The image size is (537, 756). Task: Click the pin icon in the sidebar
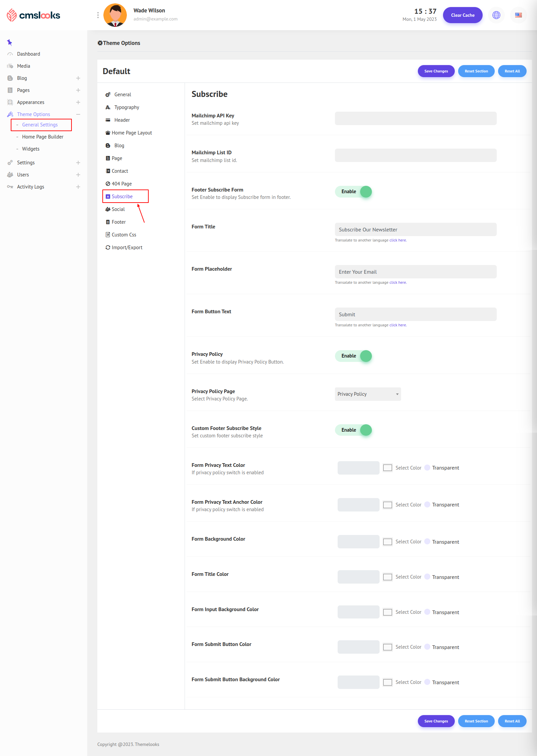click(9, 42)
